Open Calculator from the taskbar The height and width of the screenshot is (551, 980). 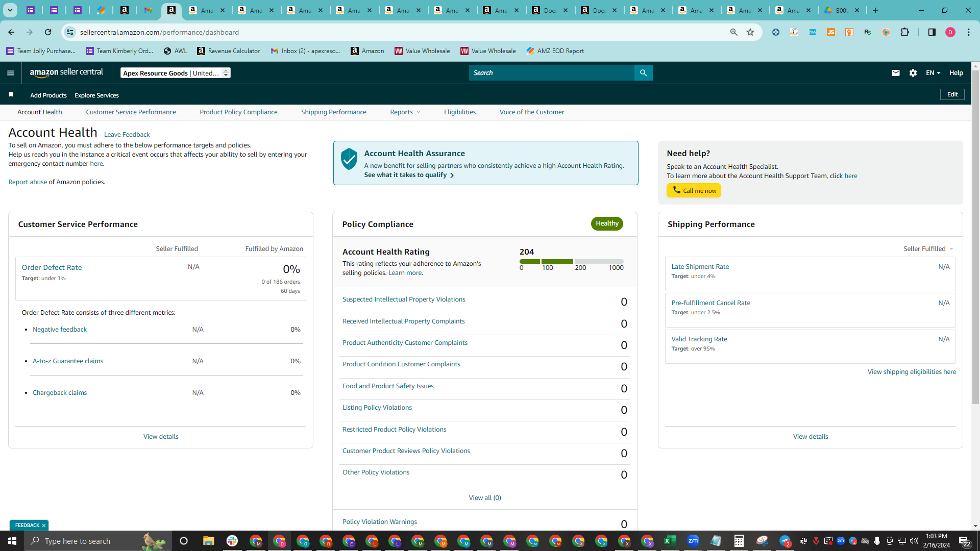(739, 541)
